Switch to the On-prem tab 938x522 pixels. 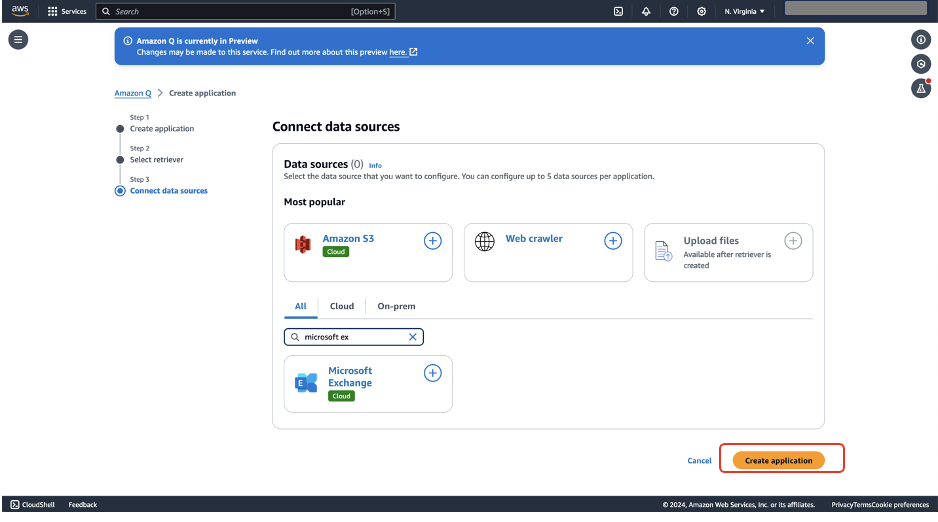[396, 306]
